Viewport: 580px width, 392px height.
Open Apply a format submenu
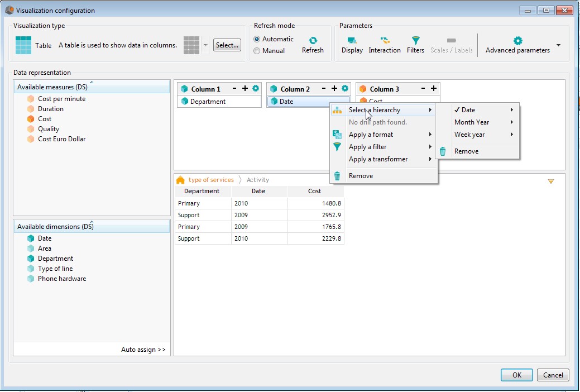(383, 135)
